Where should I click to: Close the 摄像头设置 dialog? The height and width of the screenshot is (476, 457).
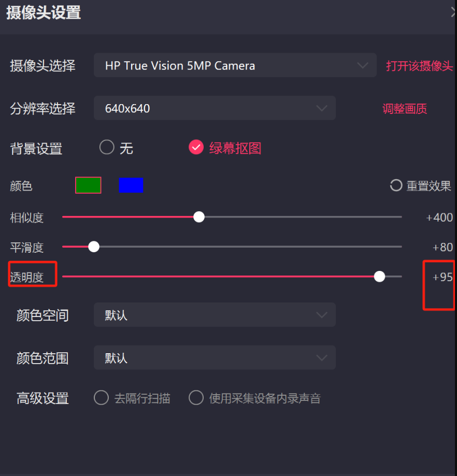point(454,12)
